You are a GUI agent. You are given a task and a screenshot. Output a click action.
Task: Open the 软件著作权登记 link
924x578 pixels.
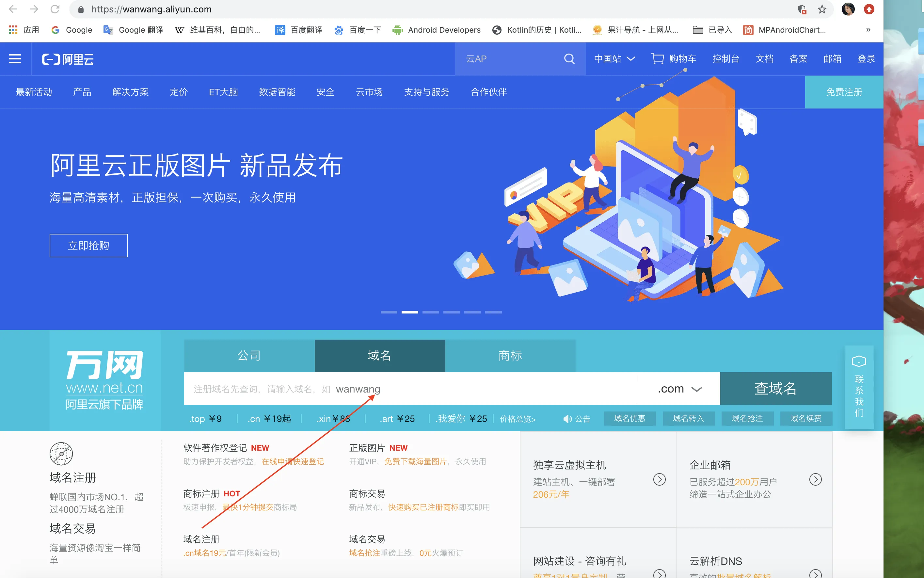[215, 448]
